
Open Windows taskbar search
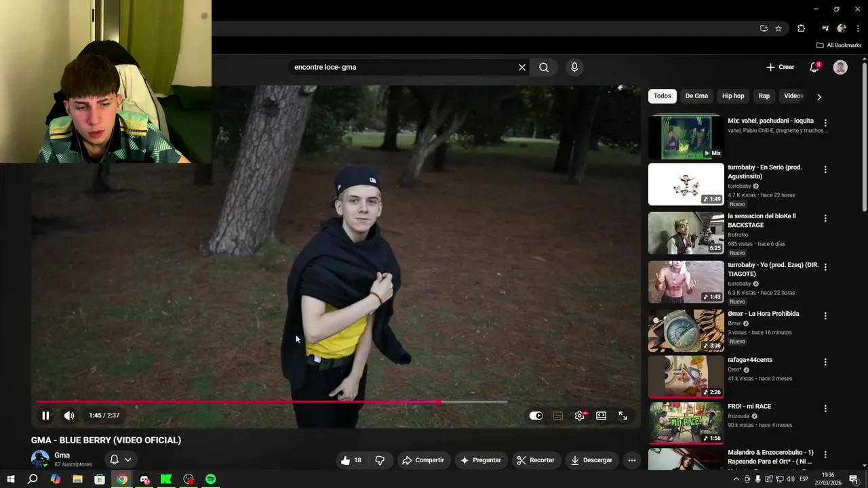click(x=33, y=479)
